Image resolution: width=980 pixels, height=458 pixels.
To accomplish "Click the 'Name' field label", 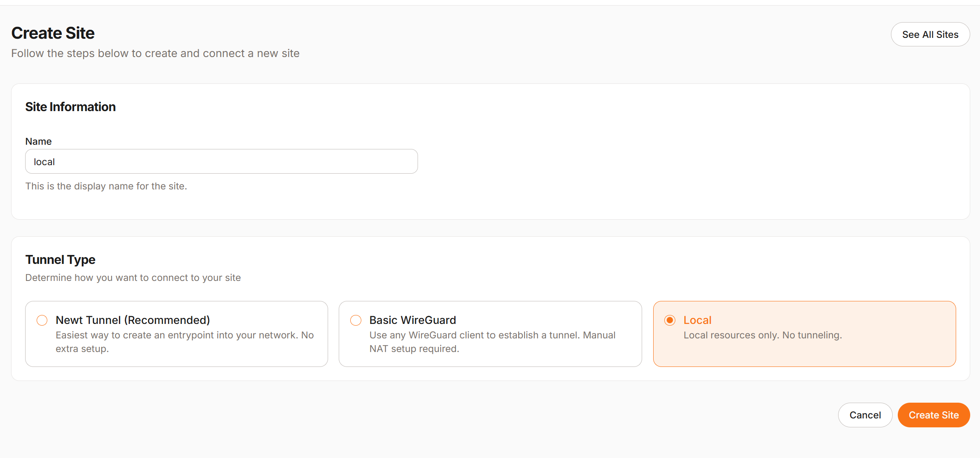I will 38,141.
